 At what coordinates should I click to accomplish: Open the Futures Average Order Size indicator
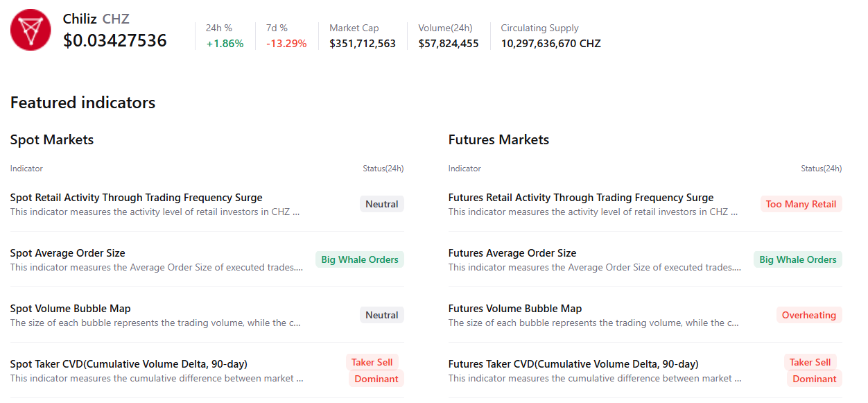pos(512,253)
